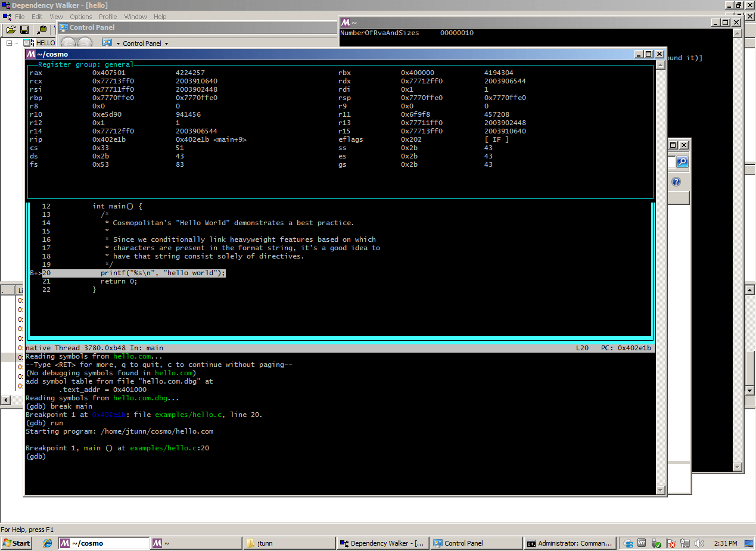756x551 pixels.
Task: Click the volume speaker icon in system tray
Action: click(x=699, y=543)
